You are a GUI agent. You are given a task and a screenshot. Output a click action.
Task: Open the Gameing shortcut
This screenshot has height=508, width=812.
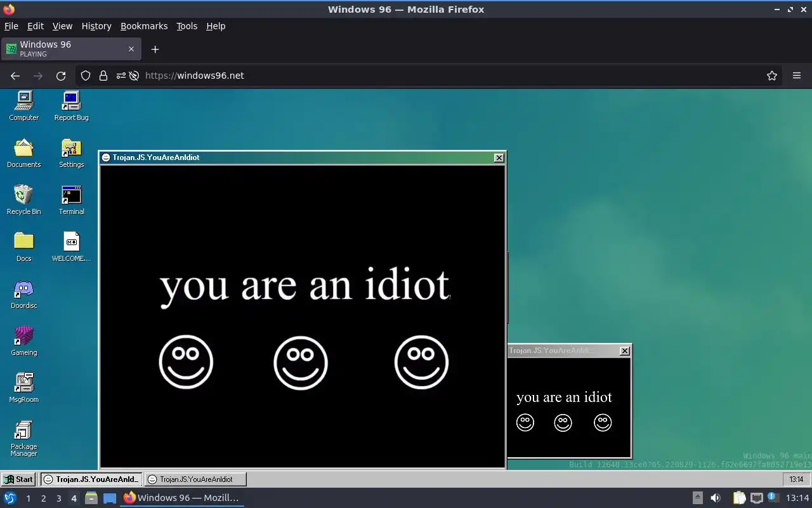coord(24,341)
